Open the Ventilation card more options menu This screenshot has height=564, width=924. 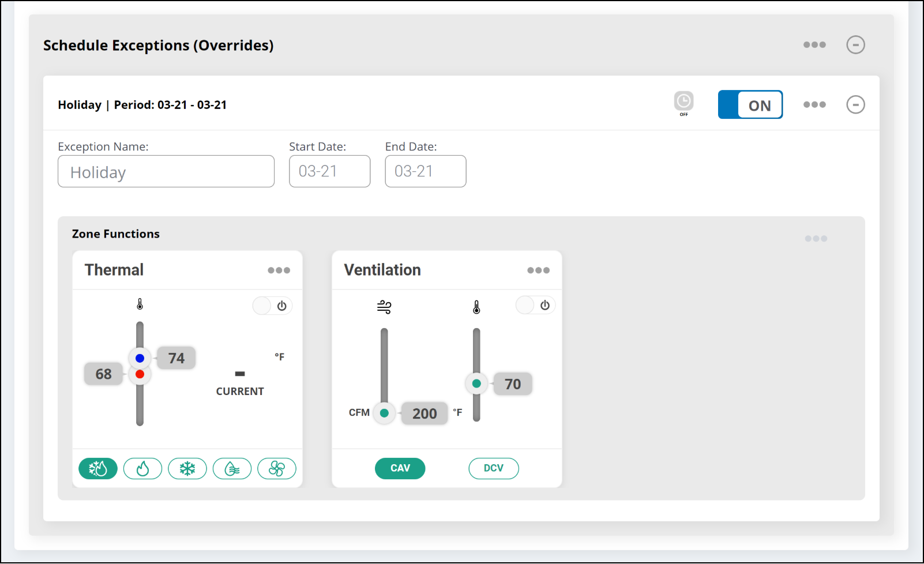point(538,270)
